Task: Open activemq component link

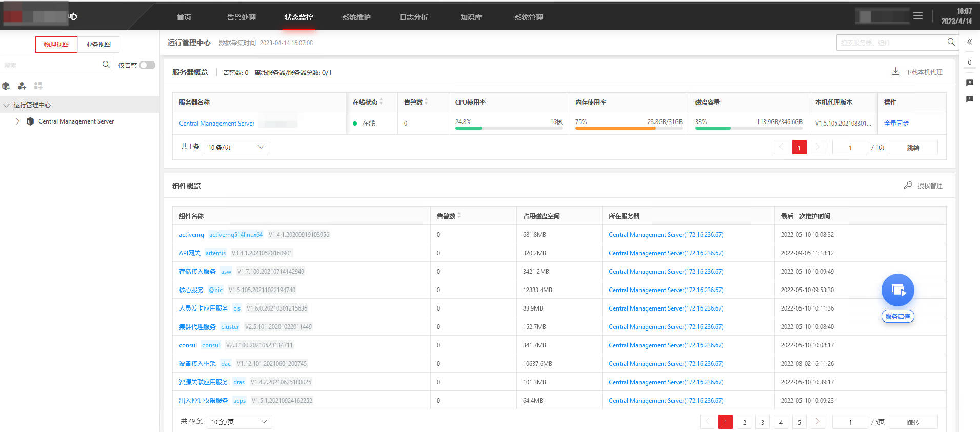Action: tap(191, 235)
